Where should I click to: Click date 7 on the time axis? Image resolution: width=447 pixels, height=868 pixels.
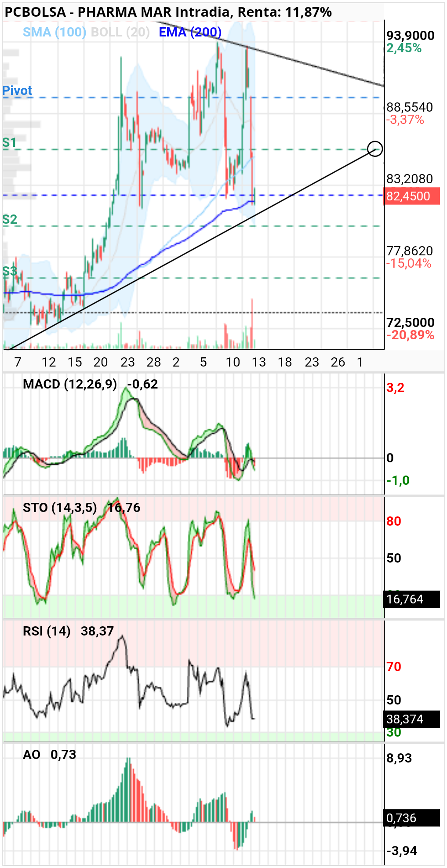18,362
